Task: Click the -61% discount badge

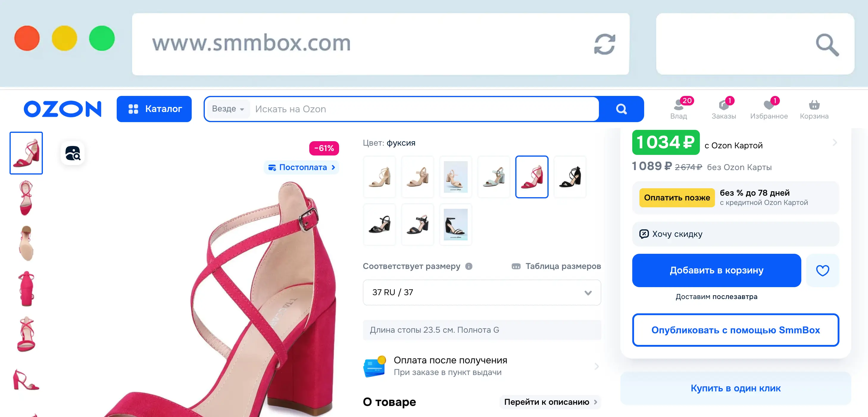Action: (x=324, y=148)
